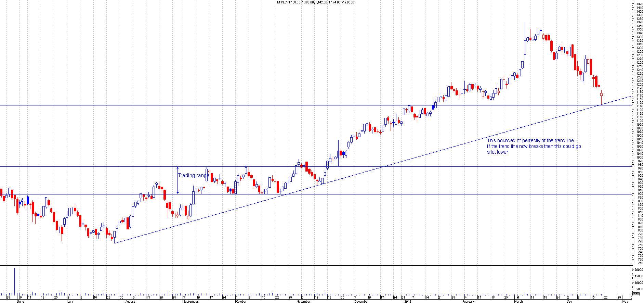Click the 'June' month label
Screen dimensions: 644x303
click(21, 302)
